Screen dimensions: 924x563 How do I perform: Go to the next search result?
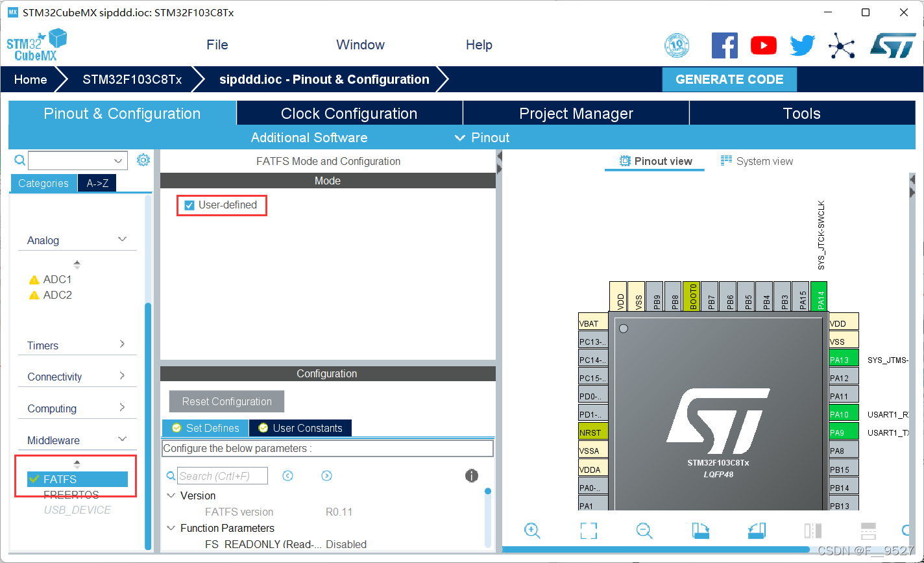pyautogui.click(x=327, y=476)
